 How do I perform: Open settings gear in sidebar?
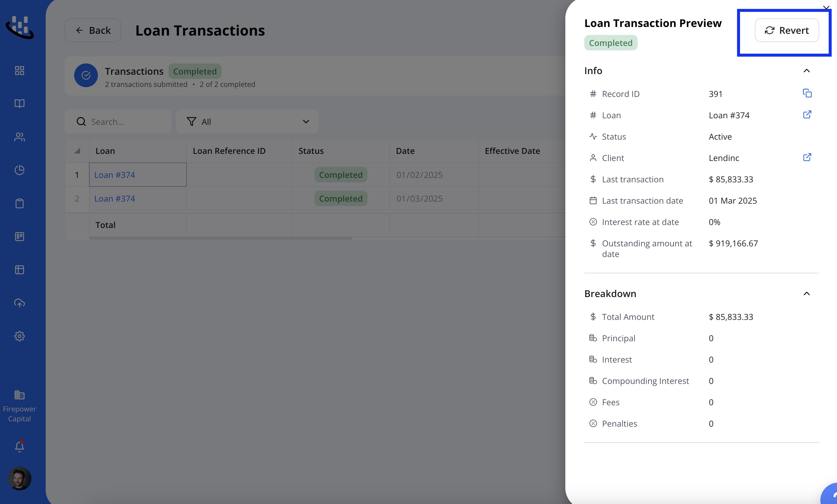(x=19, y=336)
